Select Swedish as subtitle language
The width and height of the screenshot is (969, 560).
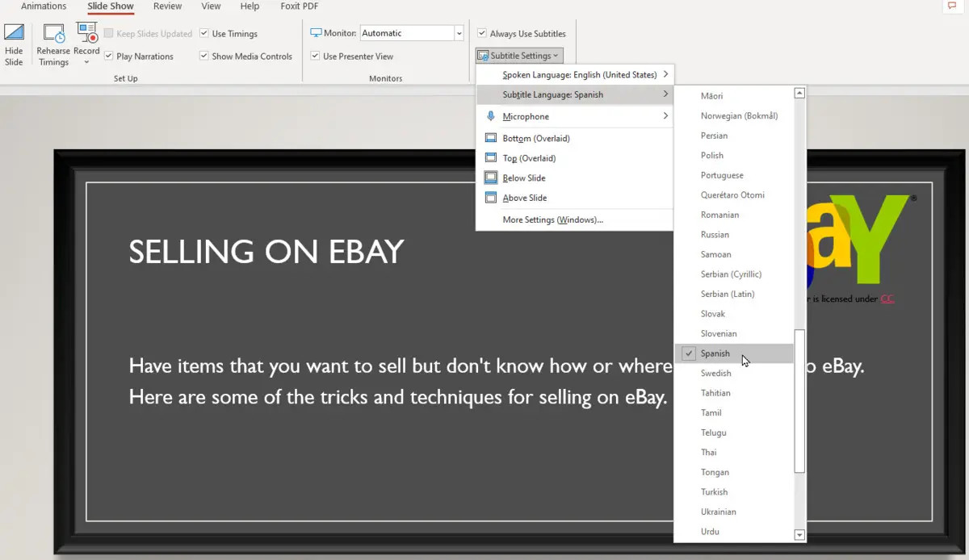[715, 374]
